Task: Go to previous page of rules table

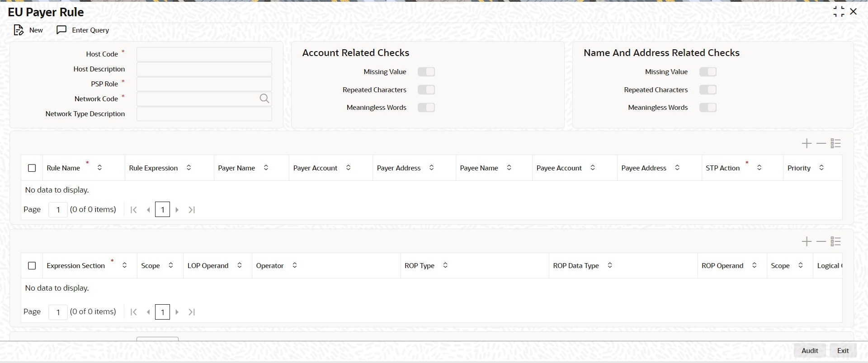Action: [148, 210]
